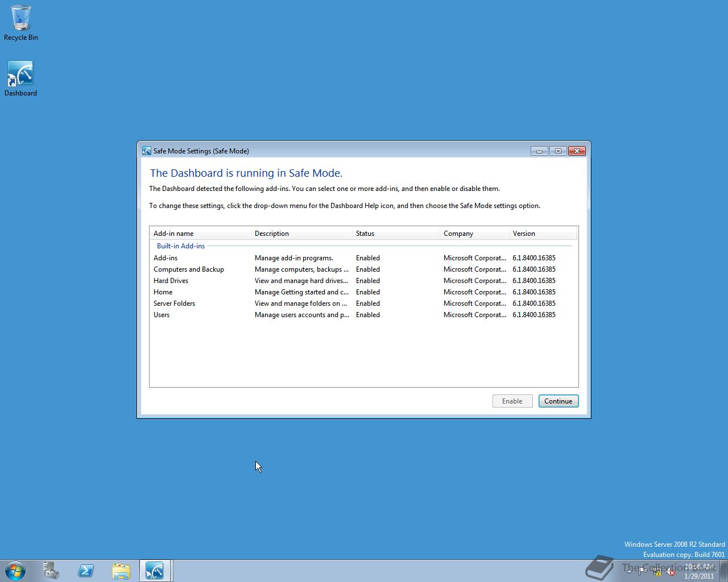Click 'Manage users accounts' description cell
This screenshot has height=582, width=728.
pos(301,315)
